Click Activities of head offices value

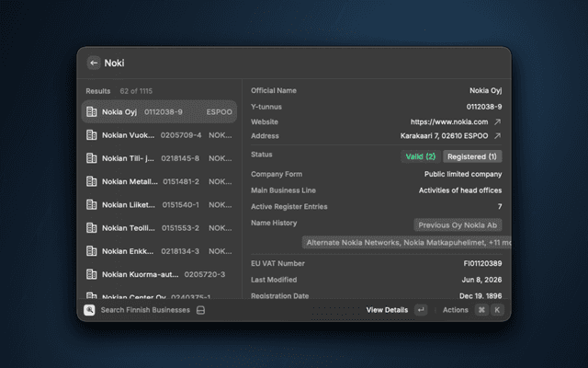[x=460, y=190]
